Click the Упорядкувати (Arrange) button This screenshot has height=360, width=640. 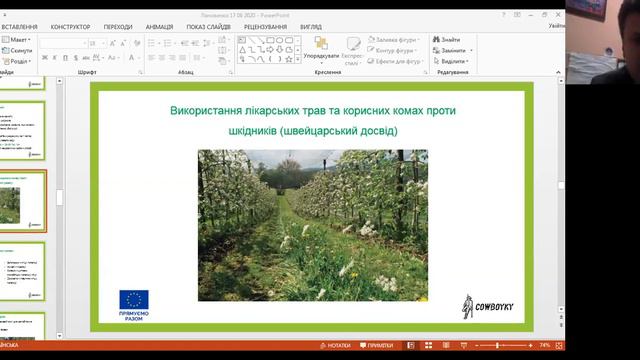pos(321,51)
